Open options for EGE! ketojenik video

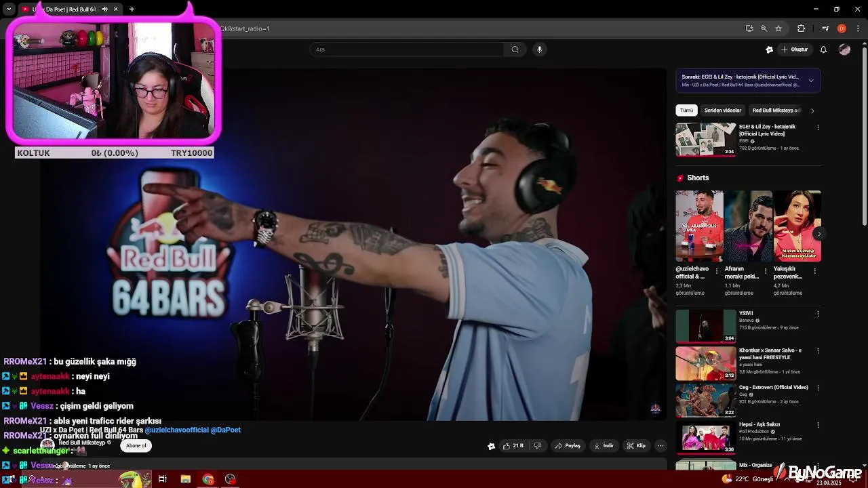coord(818,127)
